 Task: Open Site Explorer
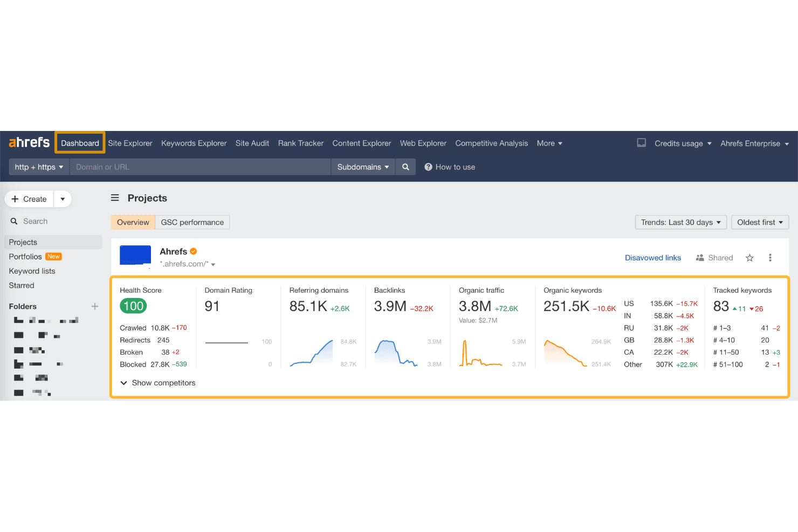(130, 143)
